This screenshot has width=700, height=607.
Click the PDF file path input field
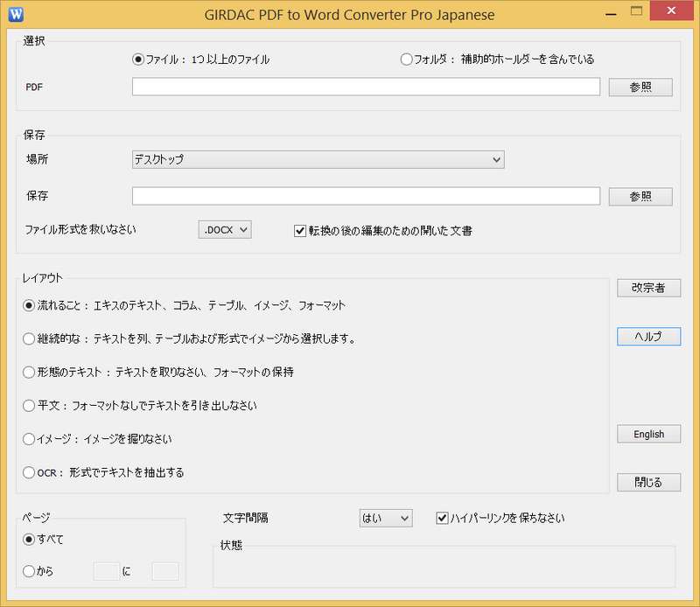point(366,87)
